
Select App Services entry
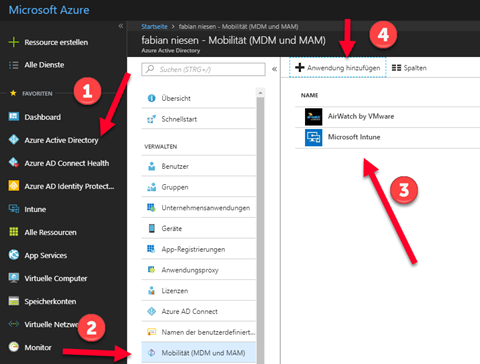[46, 255]
